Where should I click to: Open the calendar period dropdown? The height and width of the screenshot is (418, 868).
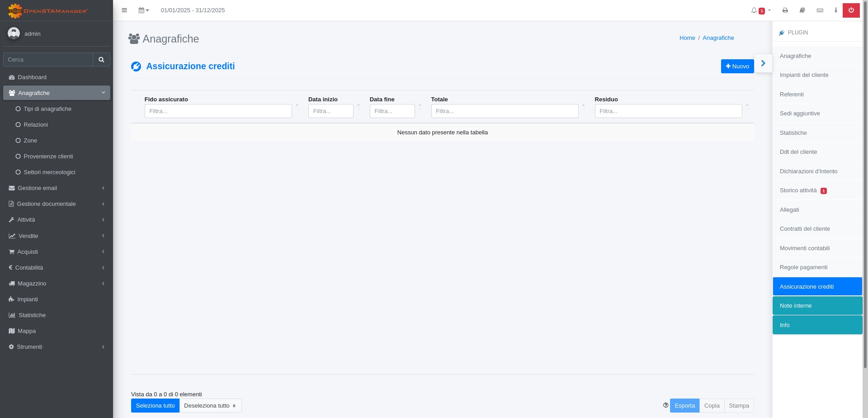143,10
